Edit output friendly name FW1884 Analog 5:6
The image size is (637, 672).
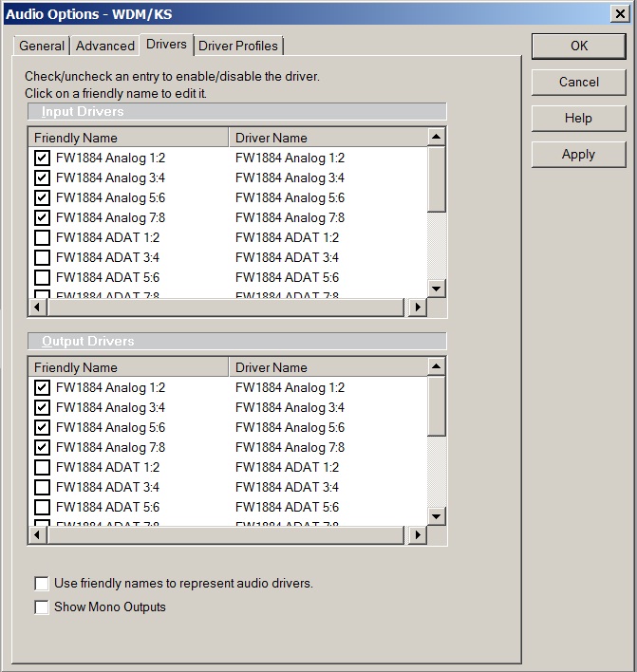[110, 427]
